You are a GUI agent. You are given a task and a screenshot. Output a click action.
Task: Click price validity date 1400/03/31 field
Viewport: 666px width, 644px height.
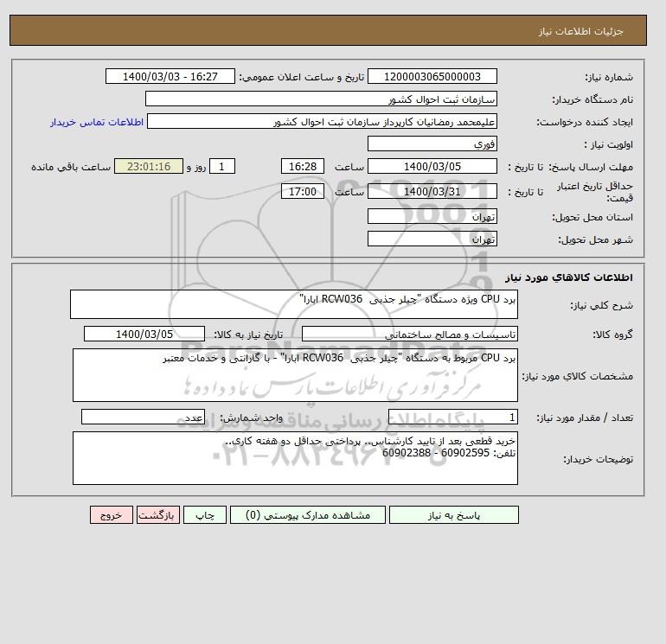tap(432, 191)
